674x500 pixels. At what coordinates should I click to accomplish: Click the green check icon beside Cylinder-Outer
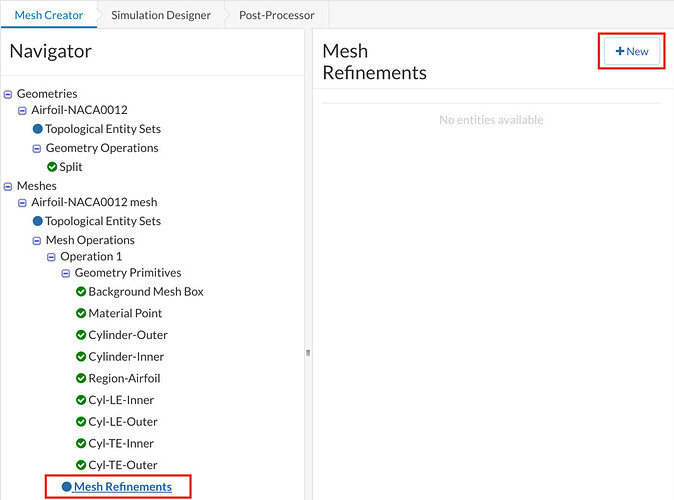click(x=81, y=335)
